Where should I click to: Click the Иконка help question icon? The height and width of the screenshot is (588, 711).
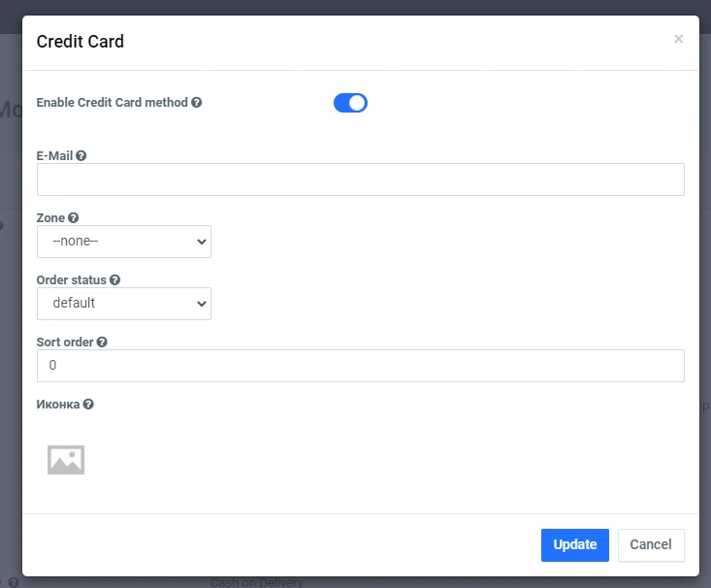(x=88, y=405)
